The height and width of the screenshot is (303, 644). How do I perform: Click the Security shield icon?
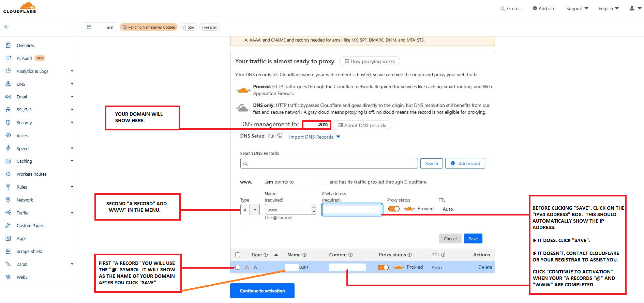[x=8, y=123]
